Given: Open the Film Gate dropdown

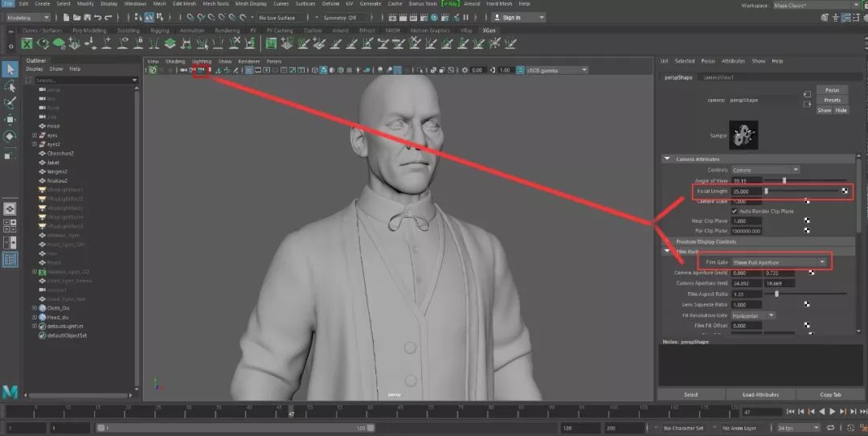Looking at the screenshot, I should [779, 262].
